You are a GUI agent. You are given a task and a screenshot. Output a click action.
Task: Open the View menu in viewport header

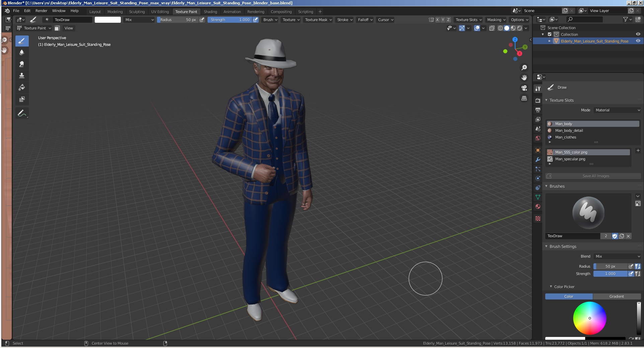coord(69,28)
